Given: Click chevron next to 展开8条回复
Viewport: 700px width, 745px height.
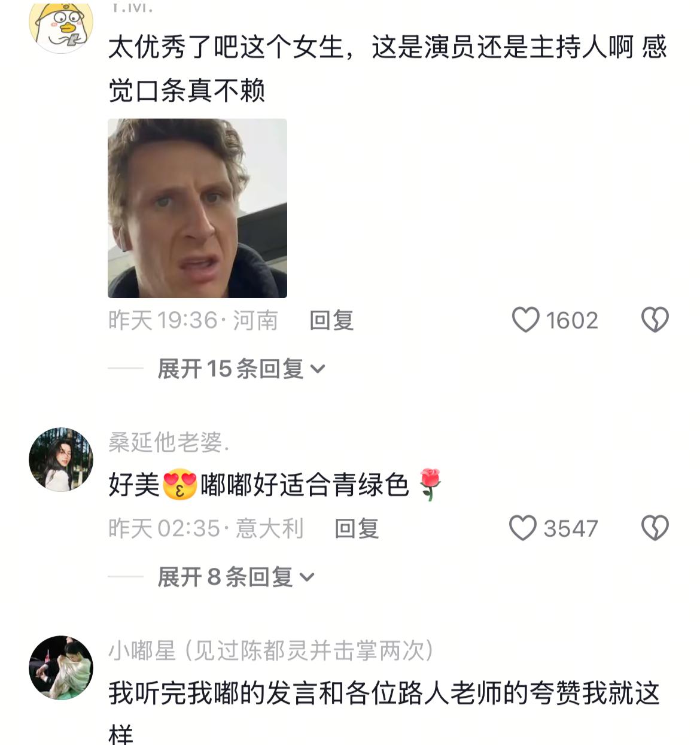Looking at the screenshot, I should (x=306, y=577).
